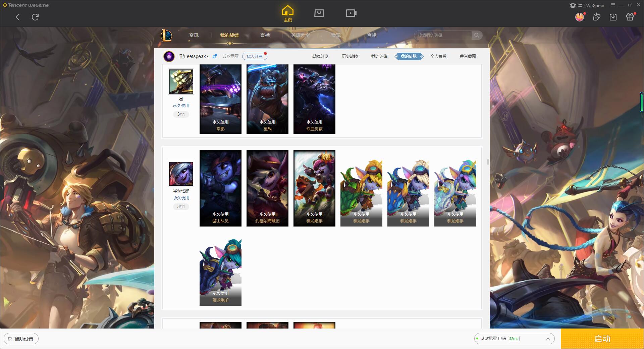
Task: Open the 荣誉截图 sub-tab
Action: 468,56
